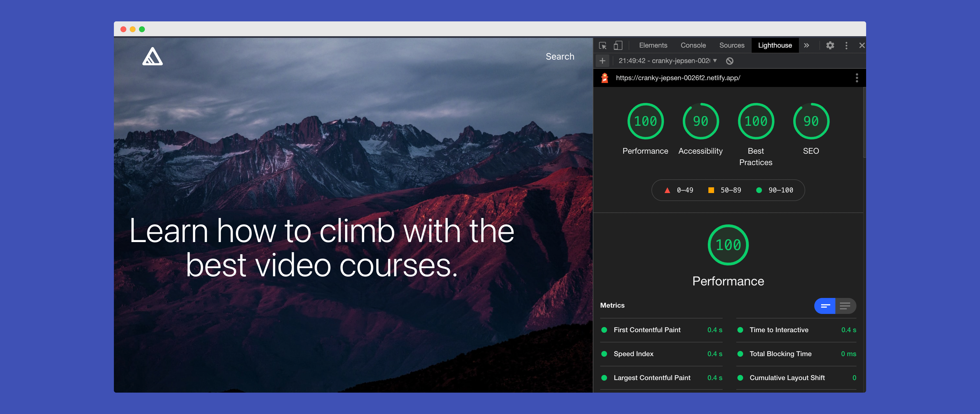Screen dimensions: 980x414
Task: Click the inspect element picker icon
Action: pos(603,46)
